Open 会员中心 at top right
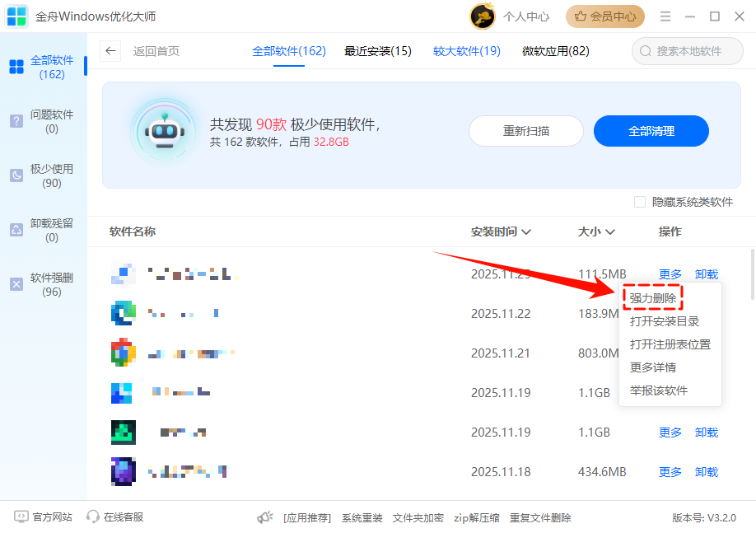The image size is (756, 533). tap(604, 16)
